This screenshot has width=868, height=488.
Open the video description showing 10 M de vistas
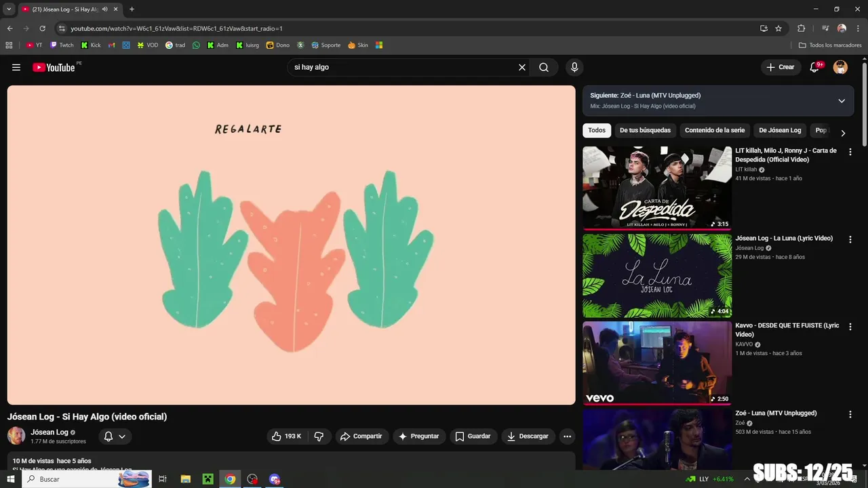[x=291, y=462]
